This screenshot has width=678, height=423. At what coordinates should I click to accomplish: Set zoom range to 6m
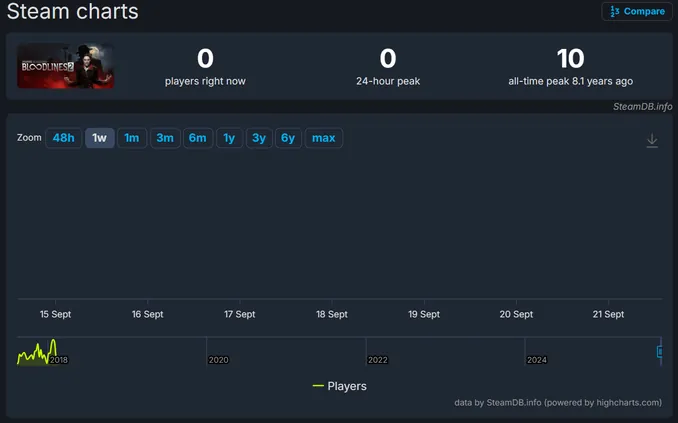[198, 138]
